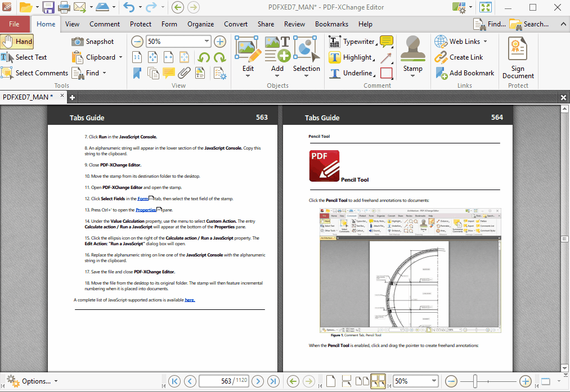Click the Create Link tool

coord(459,57)
